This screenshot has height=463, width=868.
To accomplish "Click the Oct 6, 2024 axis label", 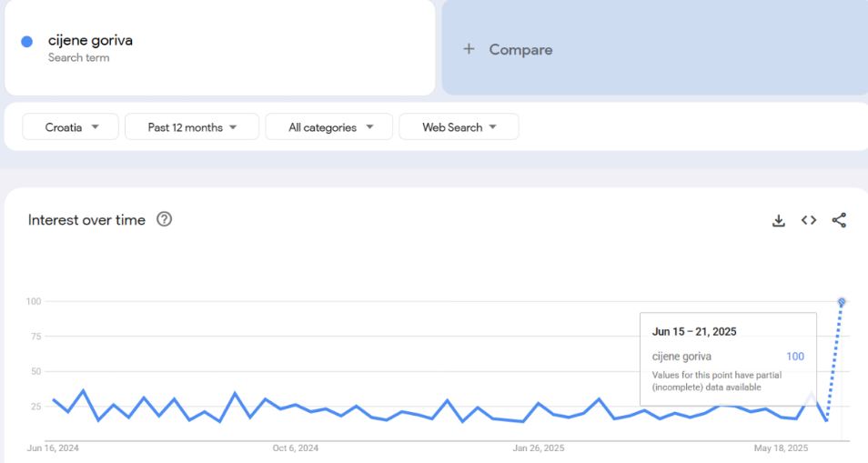I will [296, 448].
